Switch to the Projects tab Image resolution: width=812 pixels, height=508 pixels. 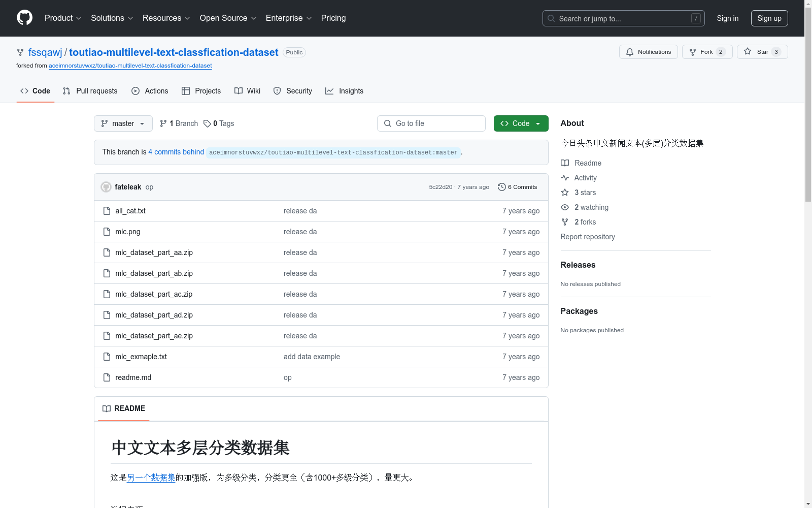[201, 91]
